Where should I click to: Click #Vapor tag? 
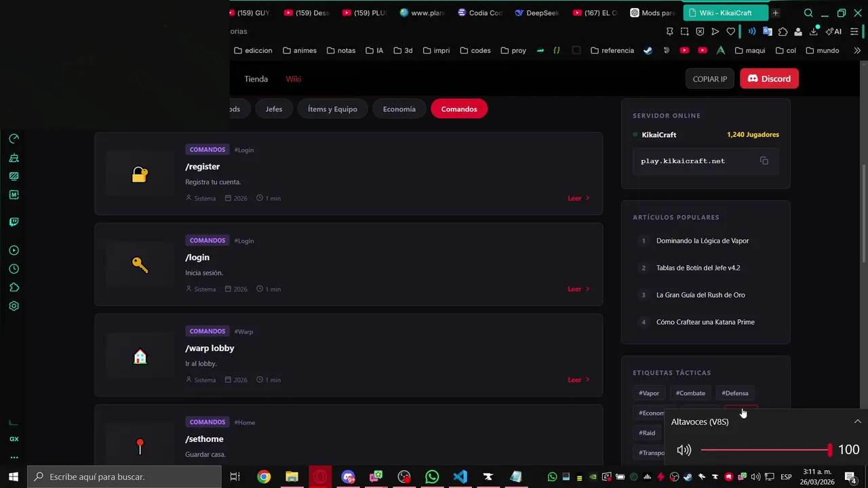point(649,393)
